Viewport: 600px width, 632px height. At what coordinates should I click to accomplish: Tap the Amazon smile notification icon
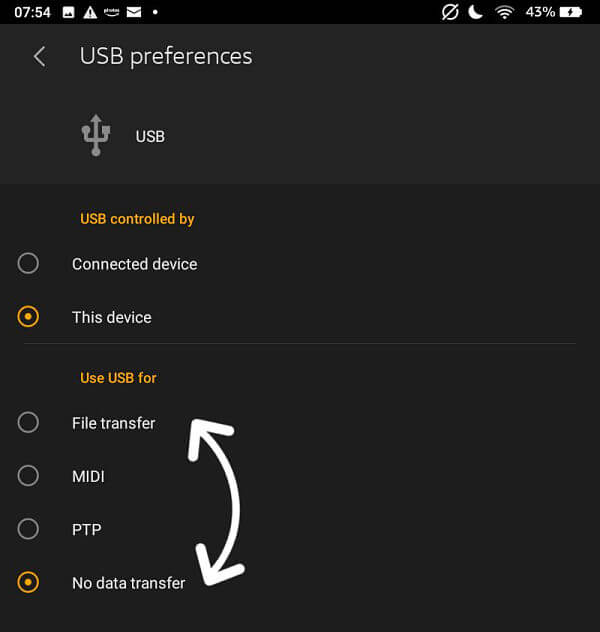[112, 12]
